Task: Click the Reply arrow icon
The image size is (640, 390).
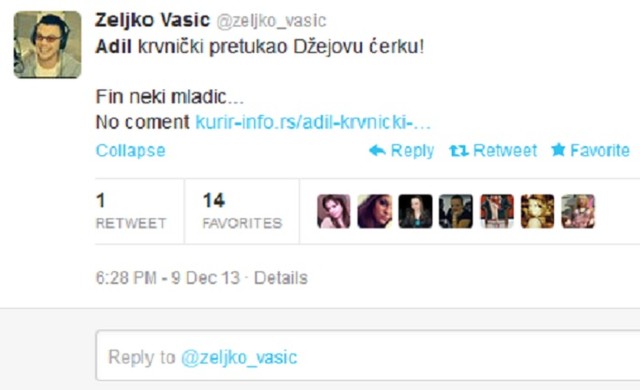Action: [x=377, y=151]
